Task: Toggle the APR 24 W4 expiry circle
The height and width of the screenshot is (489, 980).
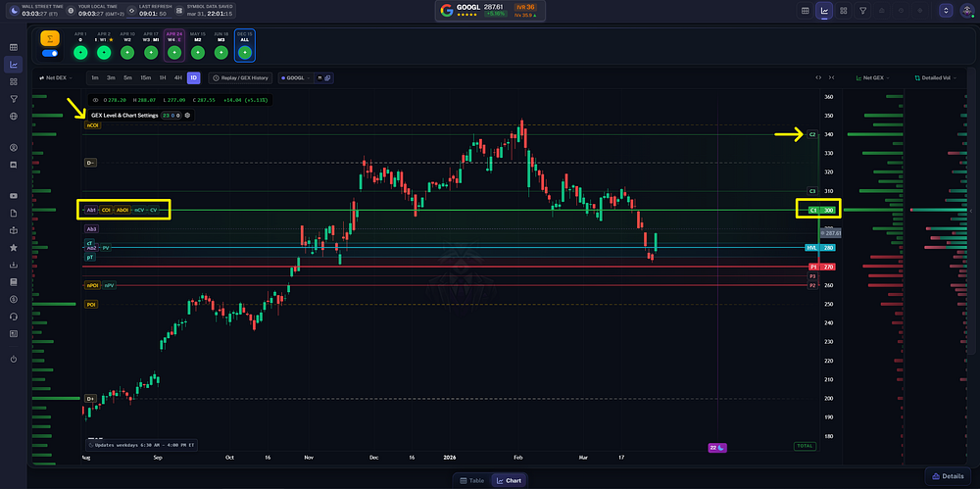Action: click(173, 53)
